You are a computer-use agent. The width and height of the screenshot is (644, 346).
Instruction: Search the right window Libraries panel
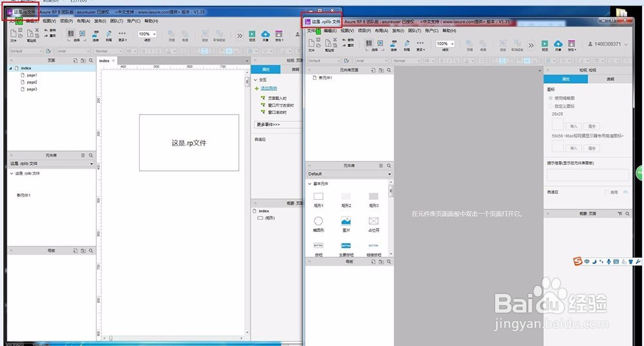(x=389, y=166)
